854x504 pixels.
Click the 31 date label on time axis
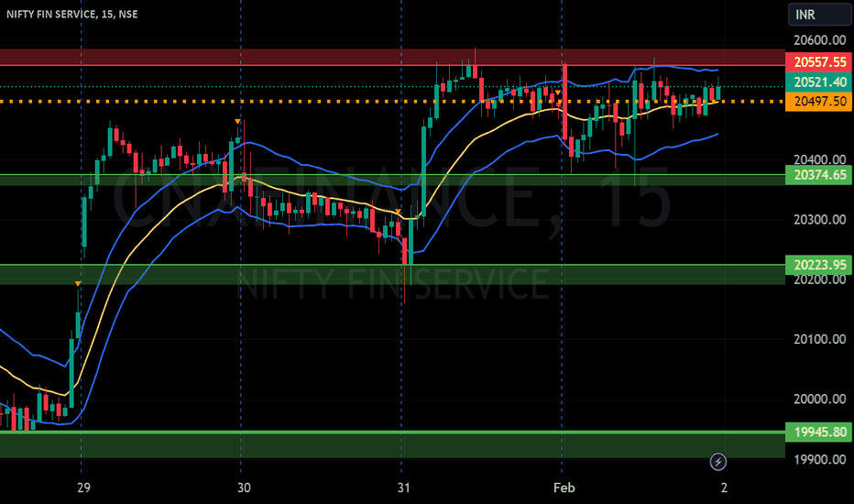403,488
